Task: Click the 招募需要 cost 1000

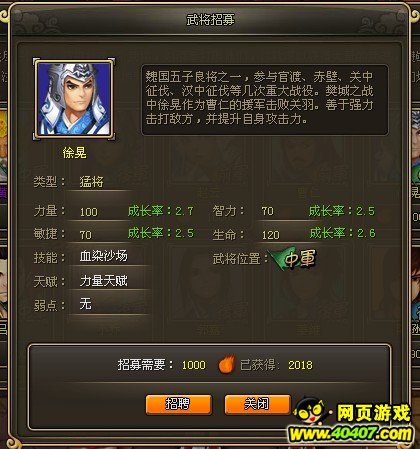Action: click(x=194, y=365)
